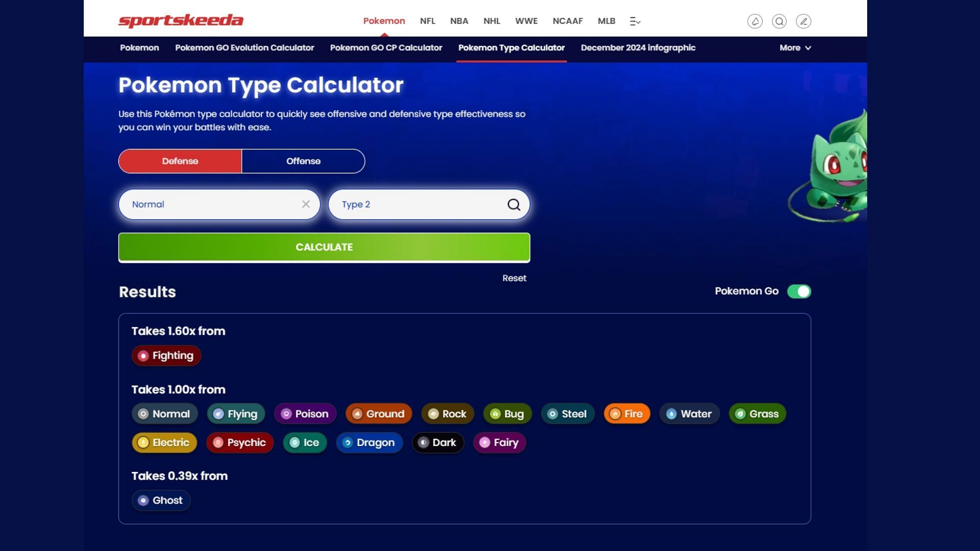Switch to Defense mode
Image resolution: width=980 pixels, height=551 pixels.
pos(180,161)
